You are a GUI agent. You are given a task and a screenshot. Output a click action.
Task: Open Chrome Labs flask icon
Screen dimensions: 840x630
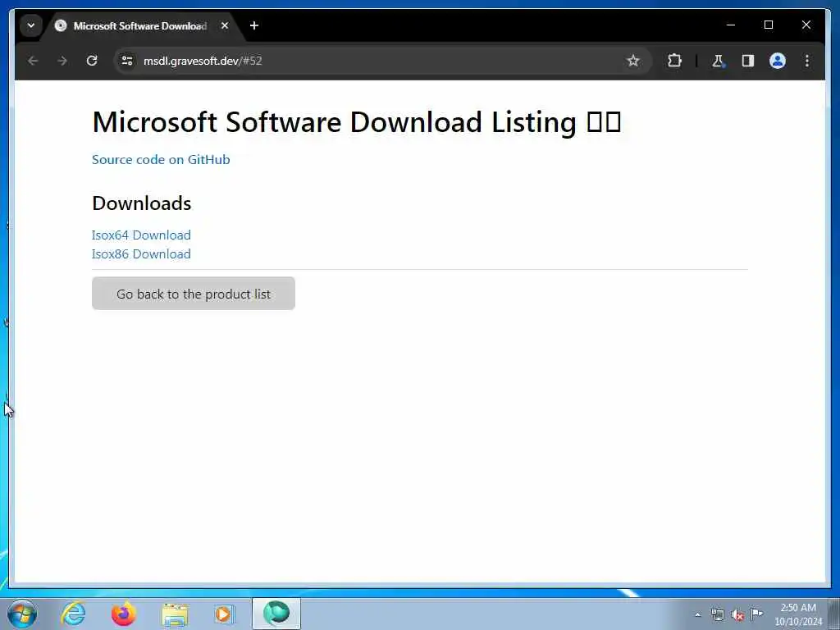[718, 61]
